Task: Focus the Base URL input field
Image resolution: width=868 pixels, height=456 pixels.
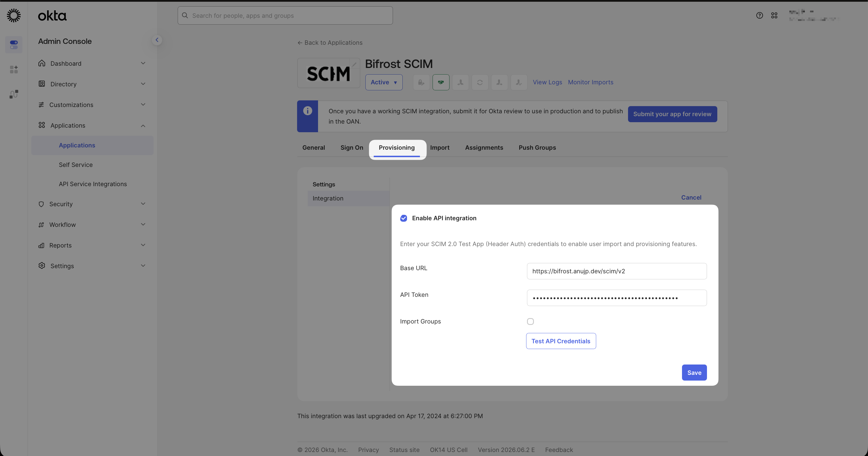Action: pyautogui.click(x=617, y=271)
